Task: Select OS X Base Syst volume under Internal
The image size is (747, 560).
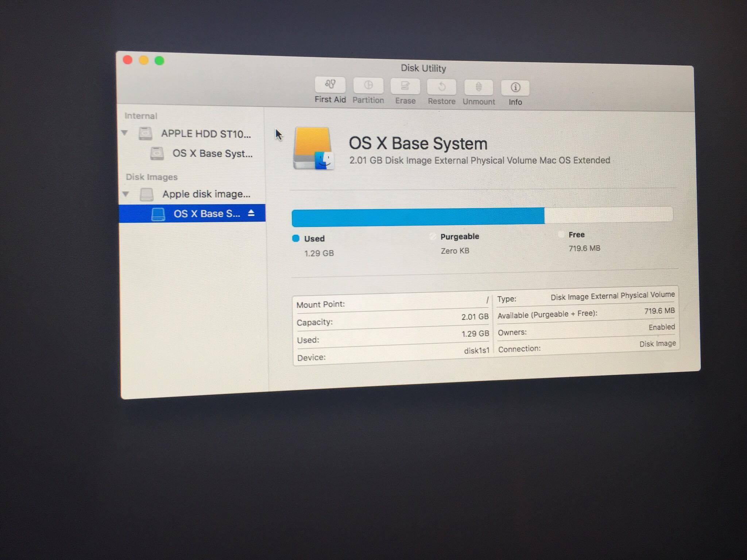Action: point(212,153)
